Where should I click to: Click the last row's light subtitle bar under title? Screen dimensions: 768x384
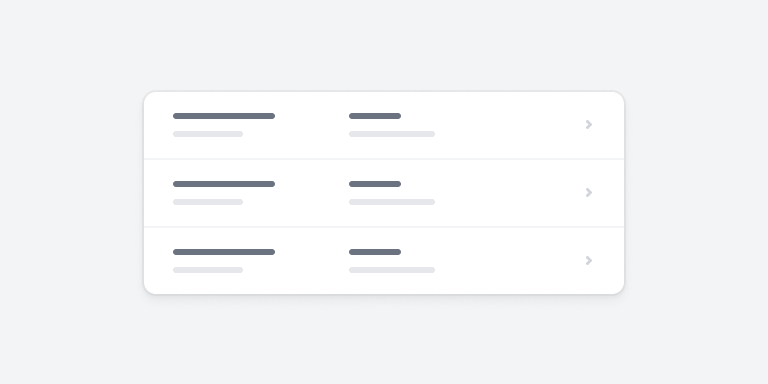click(x=208, y=270)
